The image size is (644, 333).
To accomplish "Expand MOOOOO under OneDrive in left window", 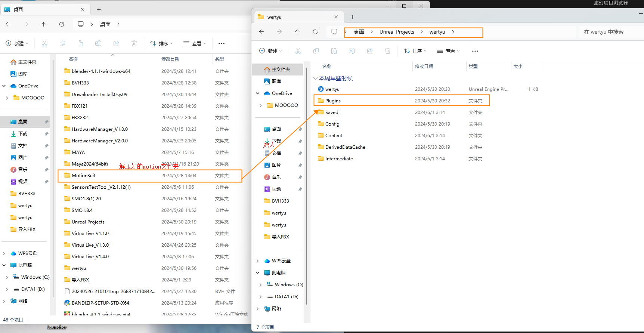I will (7, 98).
